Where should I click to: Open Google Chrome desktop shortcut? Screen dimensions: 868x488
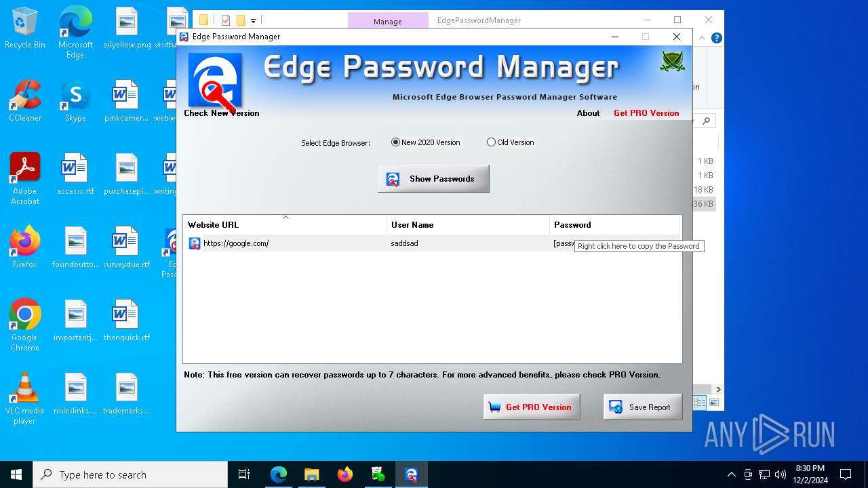click(x=25, y=325)
